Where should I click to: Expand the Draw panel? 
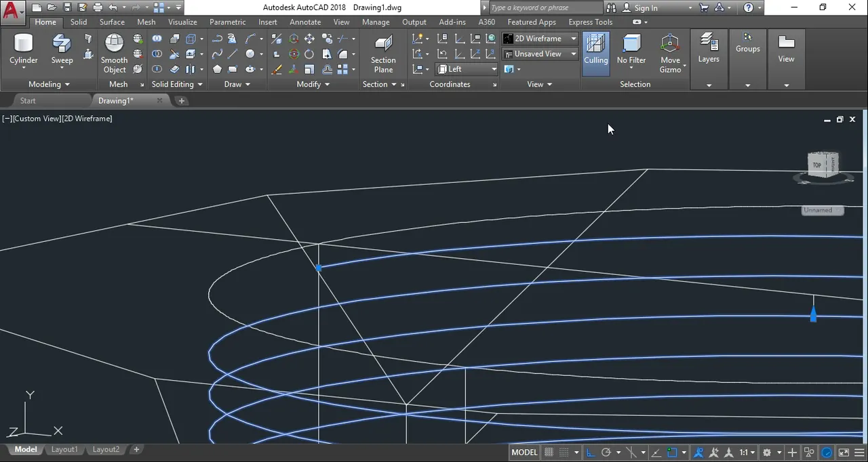[237, 84]
